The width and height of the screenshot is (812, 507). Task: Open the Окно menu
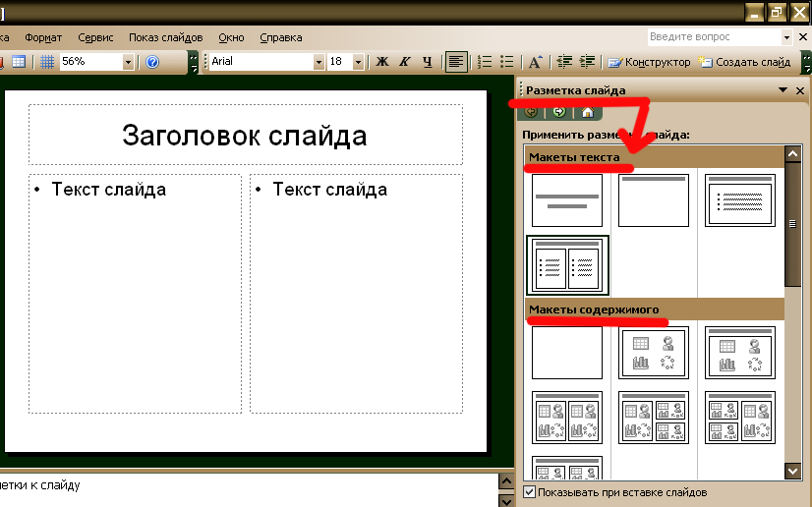tap(231, 37)
